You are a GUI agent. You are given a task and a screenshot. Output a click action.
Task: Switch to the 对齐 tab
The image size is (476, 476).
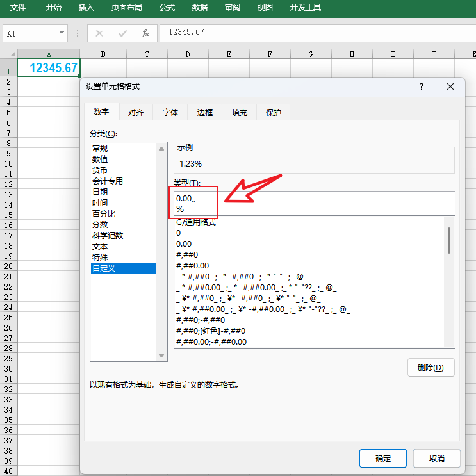point(136,112)
